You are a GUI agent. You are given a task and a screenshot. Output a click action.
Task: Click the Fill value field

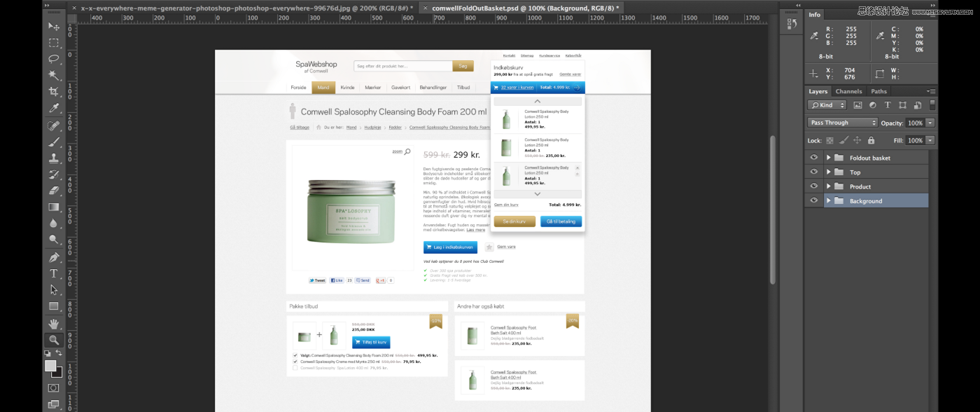point(915,141)
